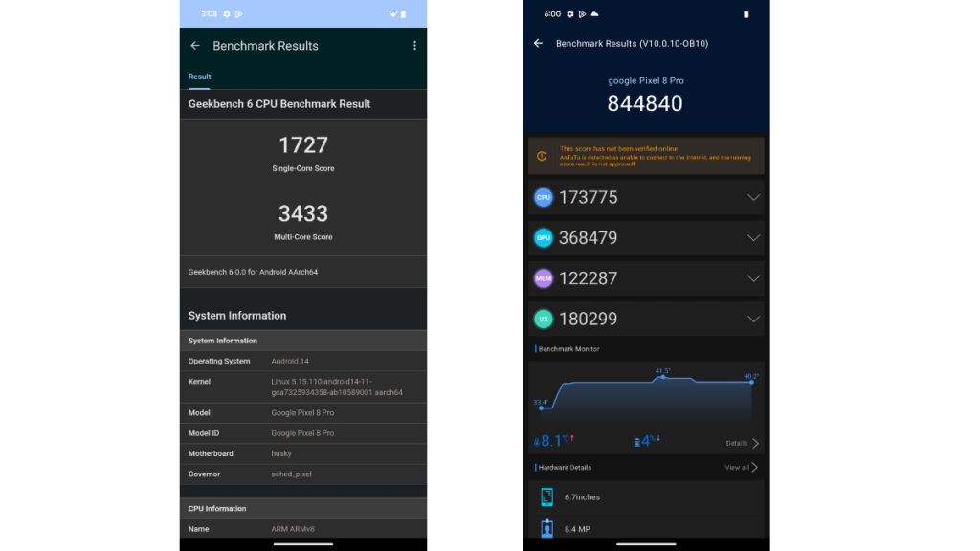Viewport: 980px width, 551px height.
Task: Open Details for the benchmark monitor
Action: pyautogui.click(x=742, y=444)
